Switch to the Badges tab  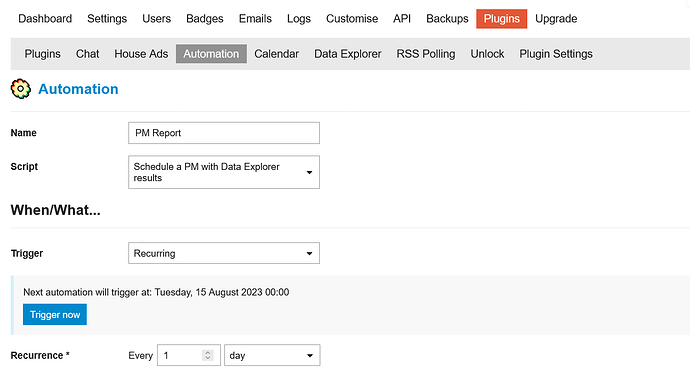tap(205, 18)
